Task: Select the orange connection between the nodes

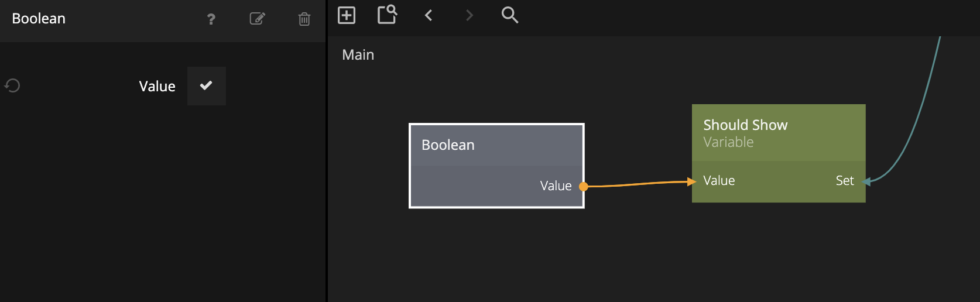Action: pos(638,184)
